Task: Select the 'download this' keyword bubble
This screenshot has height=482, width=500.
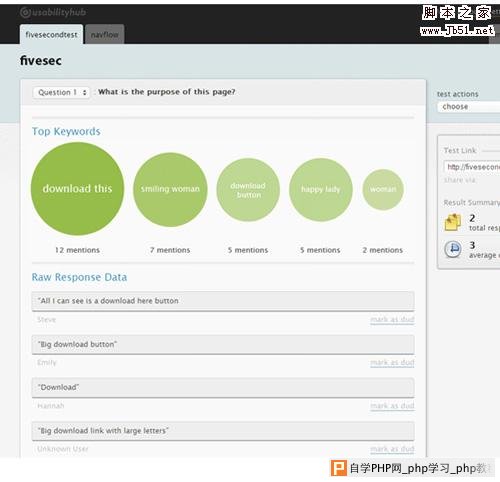Action: tap(77, 189)
